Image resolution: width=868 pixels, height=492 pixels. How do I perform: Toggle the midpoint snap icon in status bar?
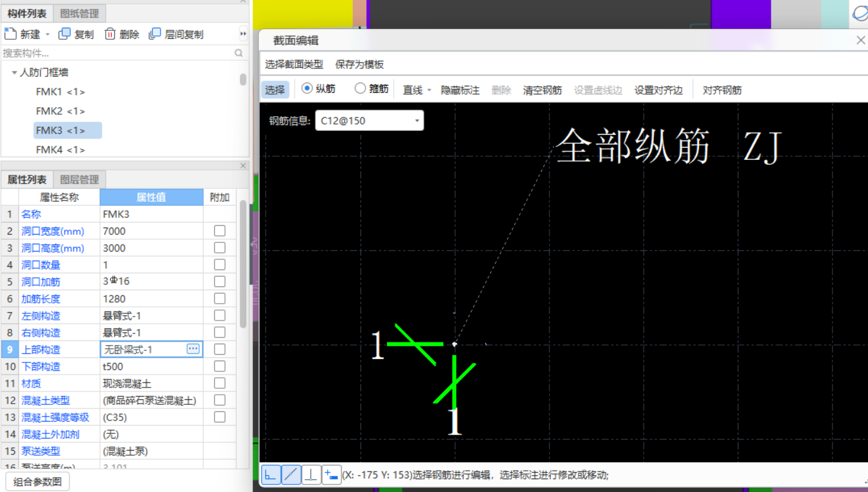coord(291,475)
